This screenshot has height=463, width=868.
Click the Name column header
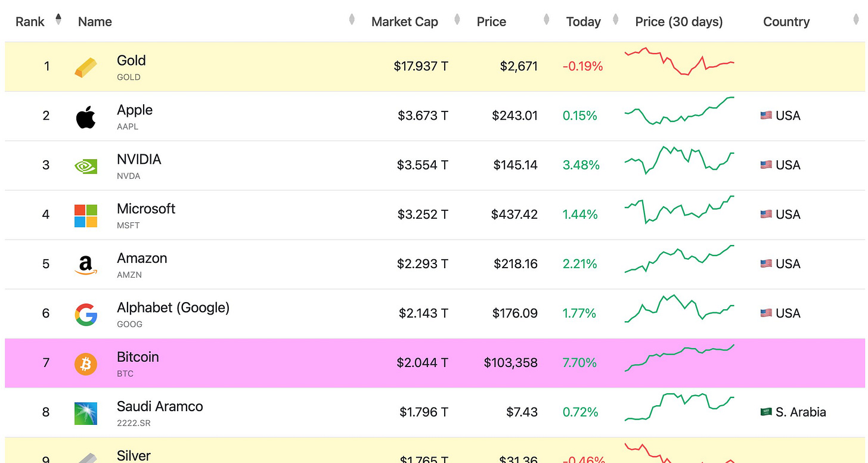(95, 22)
